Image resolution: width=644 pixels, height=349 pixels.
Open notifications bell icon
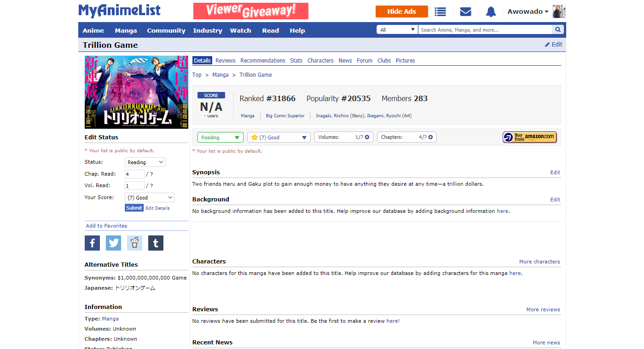click(x=491, y=11)
